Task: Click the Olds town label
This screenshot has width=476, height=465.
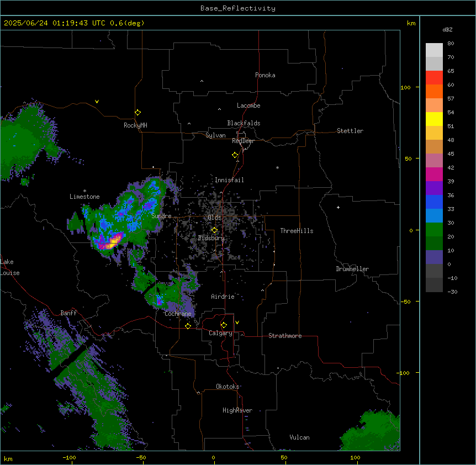Action: [214, 218]
